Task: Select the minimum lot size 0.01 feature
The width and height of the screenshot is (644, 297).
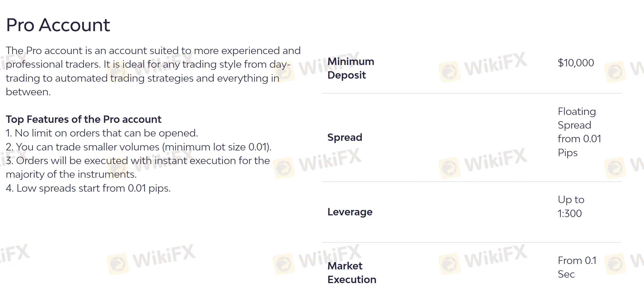Action: (139, 147)
